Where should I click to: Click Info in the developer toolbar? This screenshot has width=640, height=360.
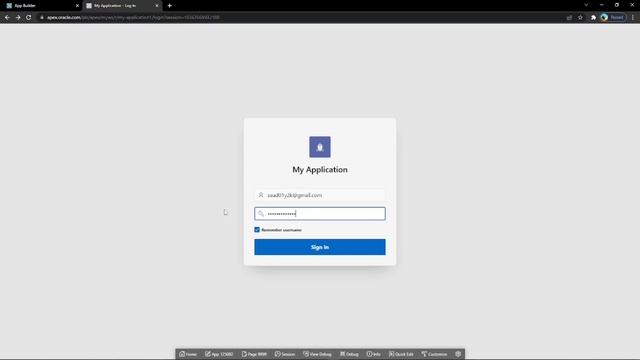373,354
